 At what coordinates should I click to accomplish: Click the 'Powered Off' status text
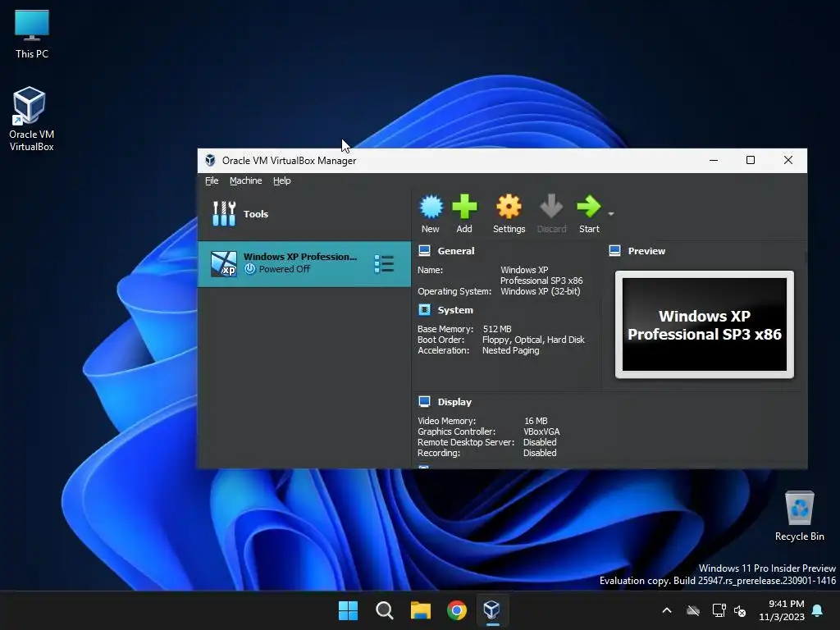[x=284, y=269]
